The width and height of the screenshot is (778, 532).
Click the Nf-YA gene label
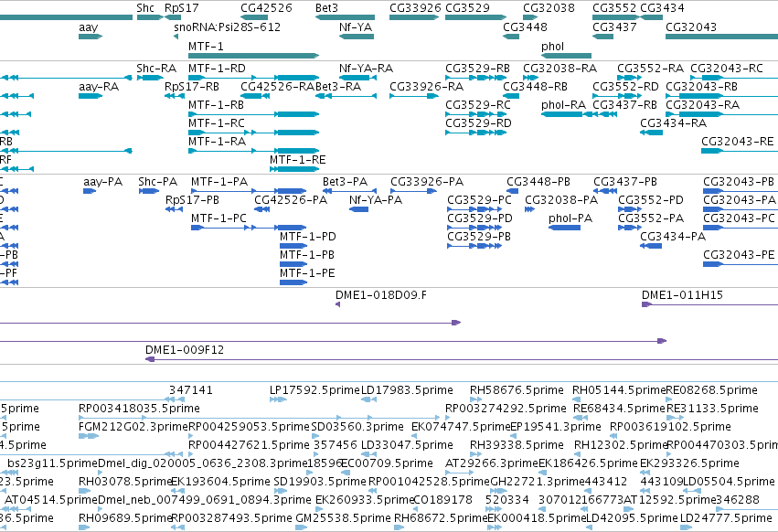coord(356,27)
